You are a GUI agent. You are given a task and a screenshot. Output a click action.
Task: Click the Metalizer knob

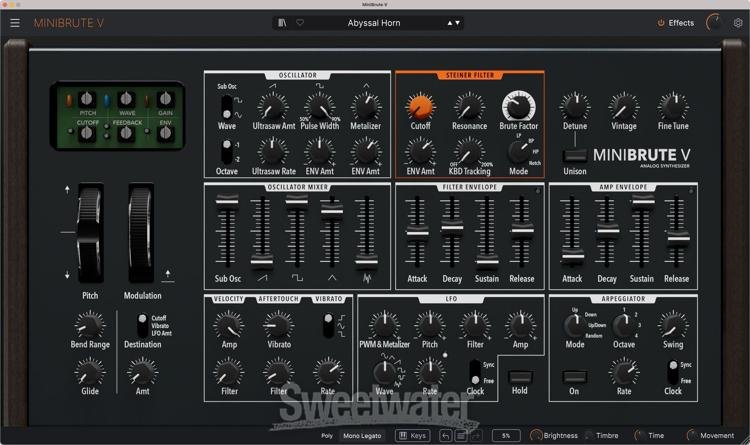[x=366, y=107]
